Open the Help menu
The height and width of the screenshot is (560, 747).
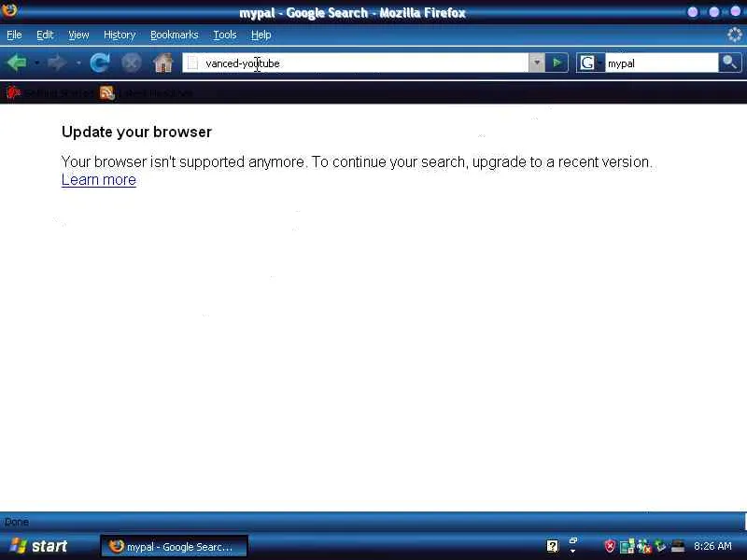(x=261, y=35)
